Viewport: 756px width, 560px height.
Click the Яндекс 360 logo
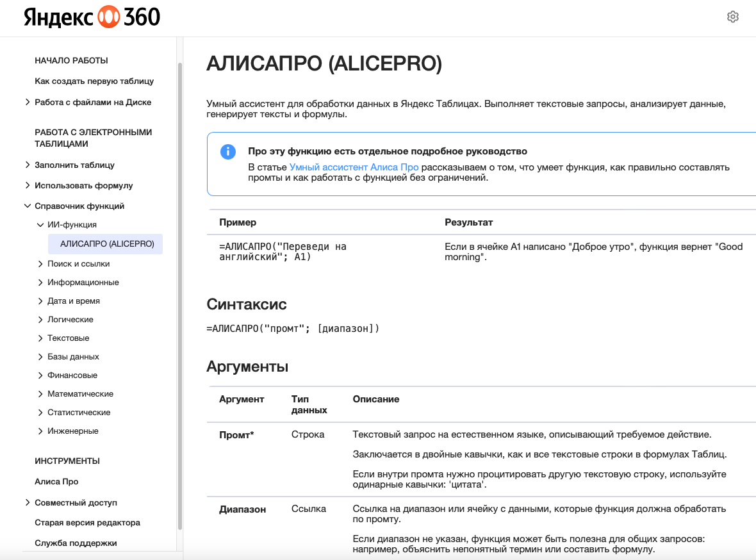[x=92, y=17]
